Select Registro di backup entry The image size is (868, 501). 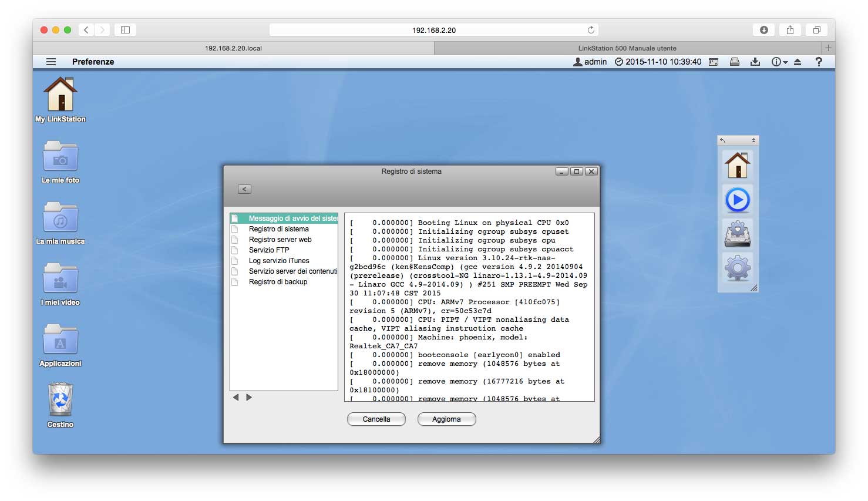pos(284,282)
